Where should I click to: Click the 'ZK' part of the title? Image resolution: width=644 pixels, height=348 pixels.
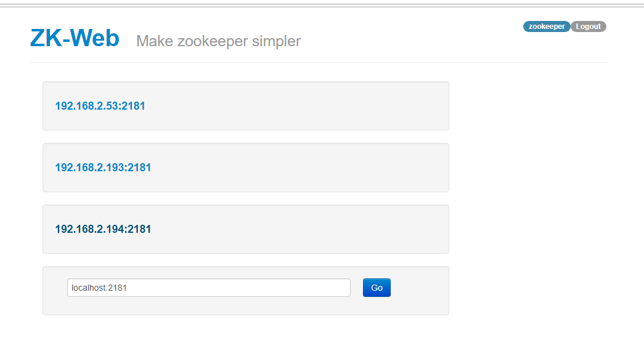click(x=46, y=38)
